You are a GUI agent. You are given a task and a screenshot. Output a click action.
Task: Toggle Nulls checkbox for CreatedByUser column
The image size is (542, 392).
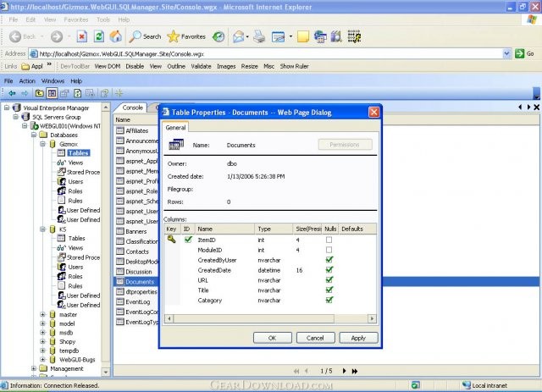coord(329,259)
